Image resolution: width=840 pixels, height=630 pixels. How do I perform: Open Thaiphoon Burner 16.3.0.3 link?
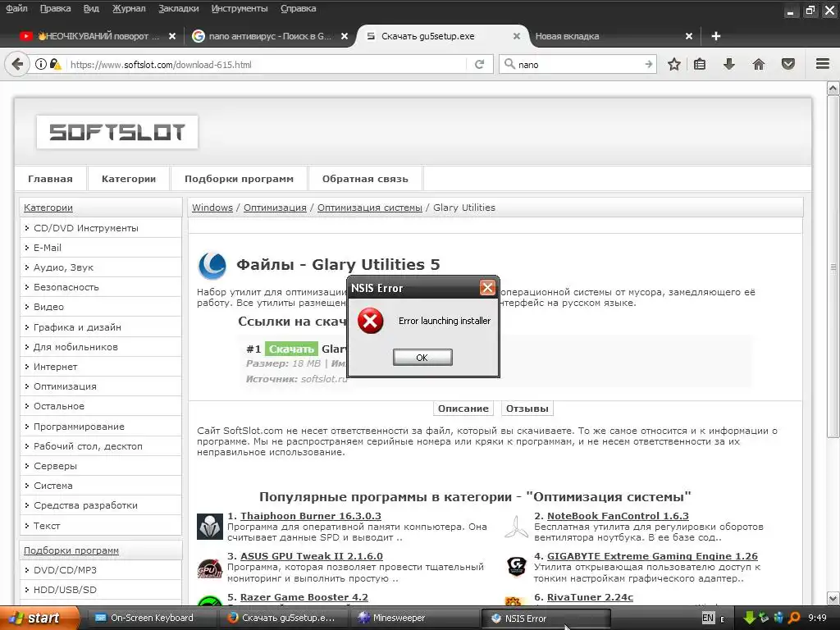[311, 516]
